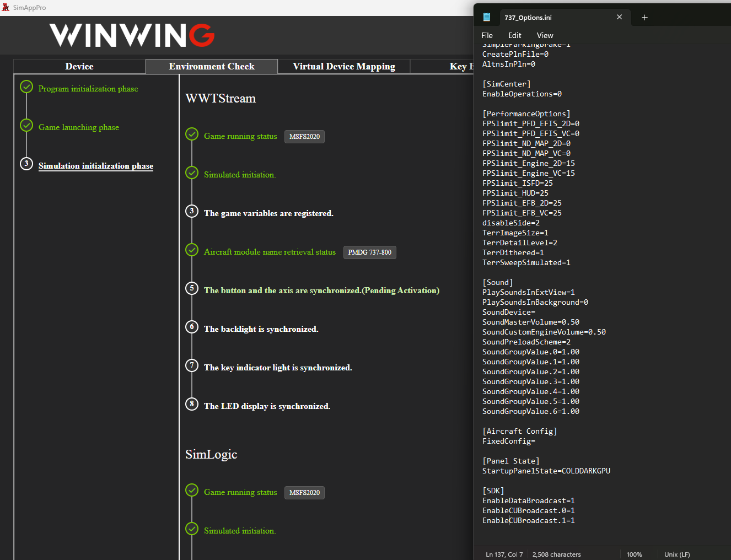This screenshot has width=731, height=560.
Task: Click Unix (LF) line ending indicator
Action: point(677,554)
